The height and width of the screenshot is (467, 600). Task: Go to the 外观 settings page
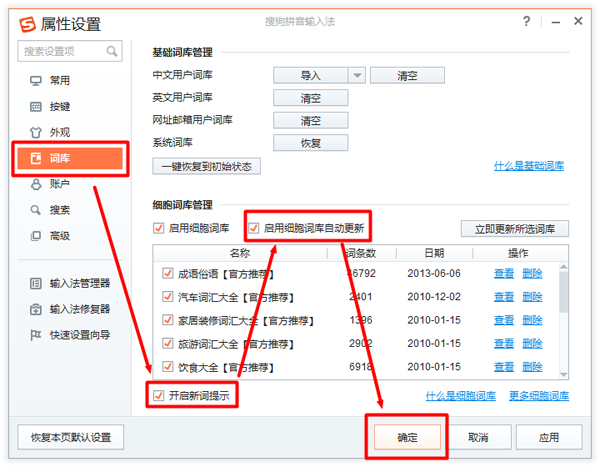click(x=60, y=132)
